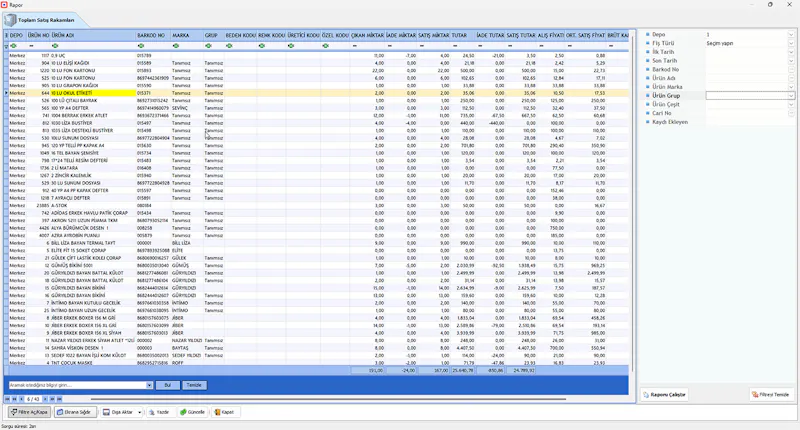This screenshot has width=800, height=430.
Task: Go to the first record in navigator
Action: point(8,399)
